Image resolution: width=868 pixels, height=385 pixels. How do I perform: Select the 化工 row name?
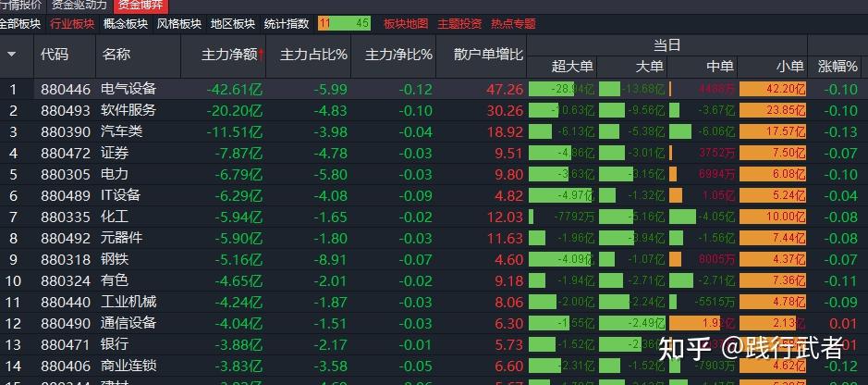(x=115, y=217)
